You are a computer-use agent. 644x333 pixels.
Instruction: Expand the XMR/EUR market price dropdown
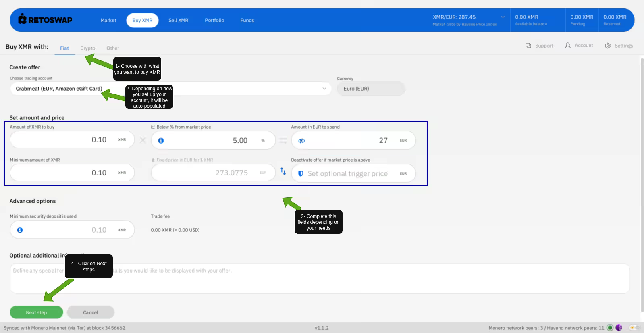click(503, 17)
